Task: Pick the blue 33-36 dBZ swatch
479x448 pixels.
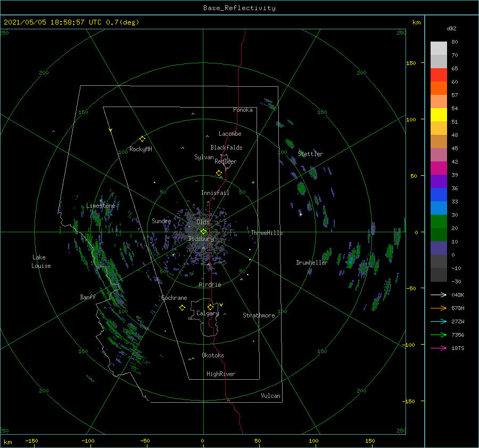Action: coord(439,195)
